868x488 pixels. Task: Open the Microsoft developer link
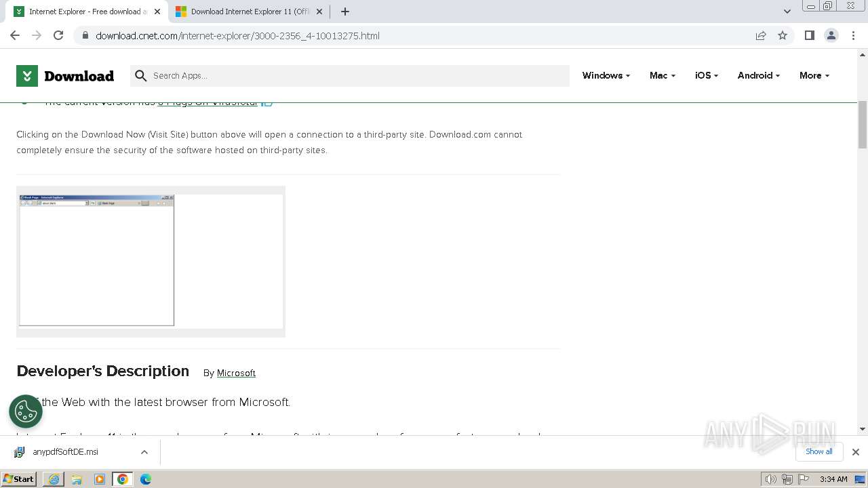(236, 373)
